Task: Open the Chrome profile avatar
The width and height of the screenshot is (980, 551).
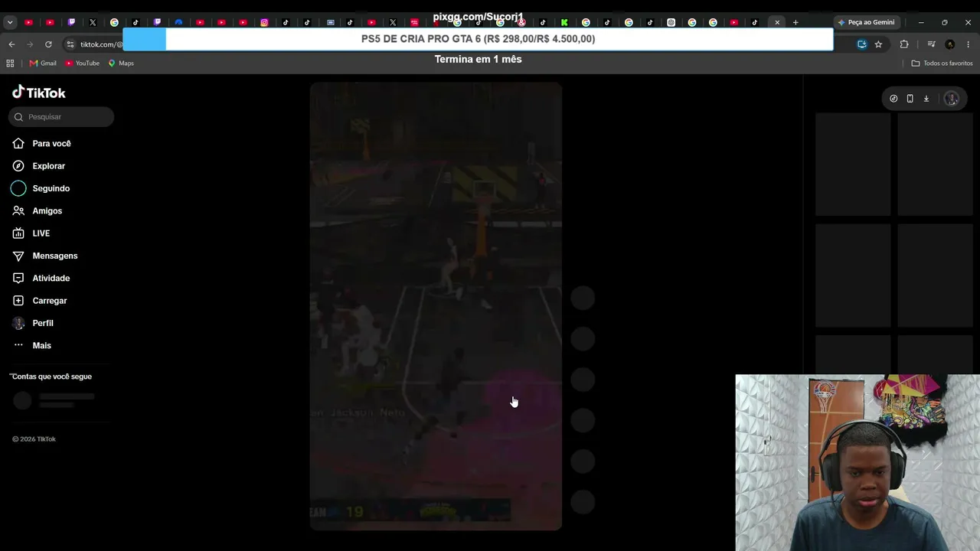Action: tap(950, 44)
